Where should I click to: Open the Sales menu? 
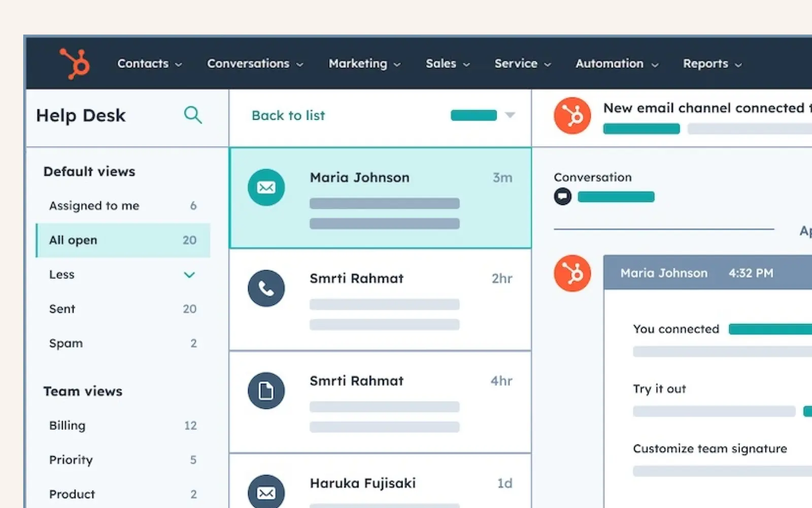(448, 63)
